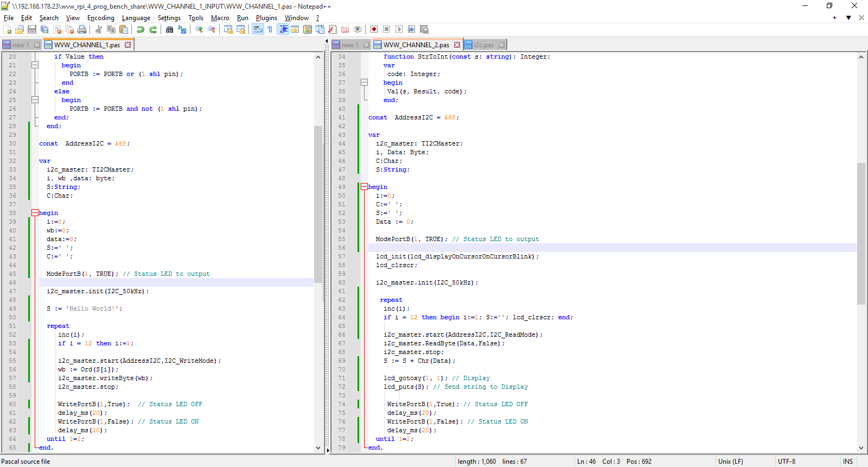
Task: Click the Close All toolbar icon
Action: click(x=70, y=29)
